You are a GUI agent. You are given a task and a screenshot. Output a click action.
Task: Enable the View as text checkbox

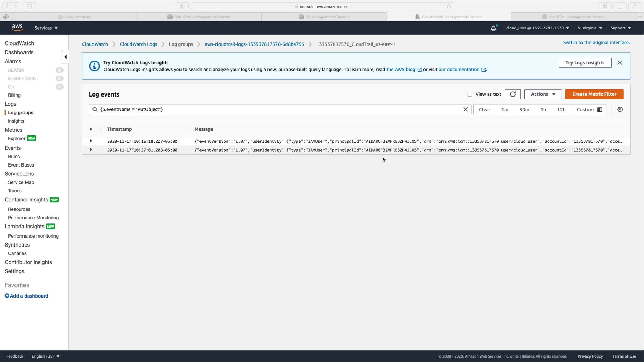click(470, 94)
